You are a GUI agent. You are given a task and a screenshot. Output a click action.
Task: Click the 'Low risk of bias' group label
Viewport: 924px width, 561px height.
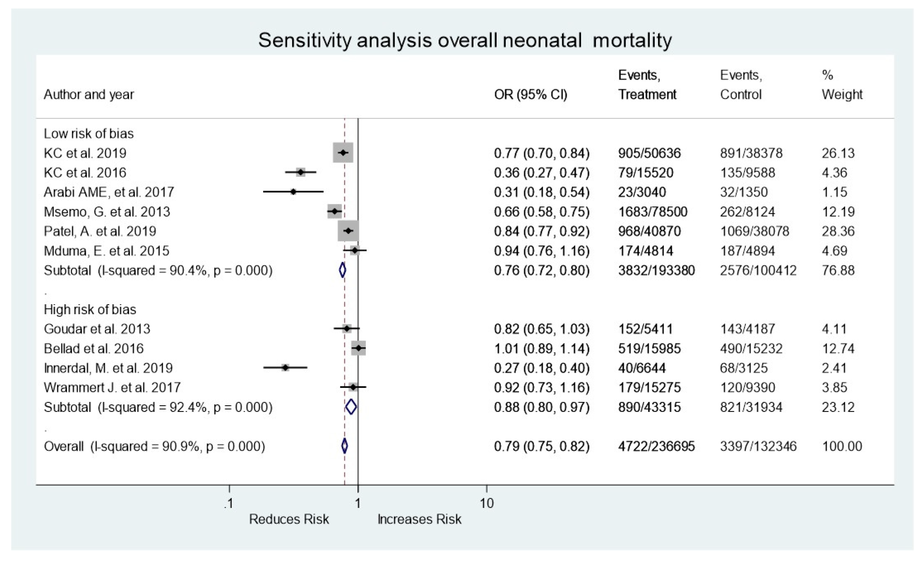tap(89, 134)
